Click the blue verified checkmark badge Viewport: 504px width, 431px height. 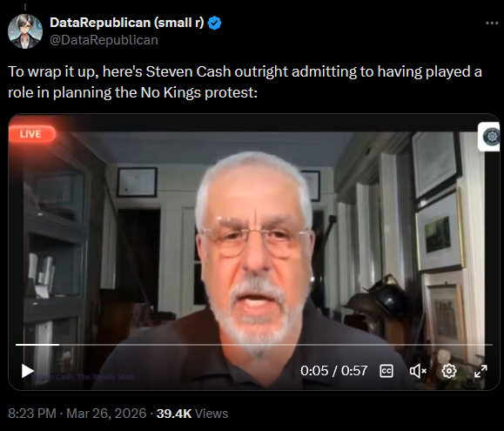(x=214, y=24)
